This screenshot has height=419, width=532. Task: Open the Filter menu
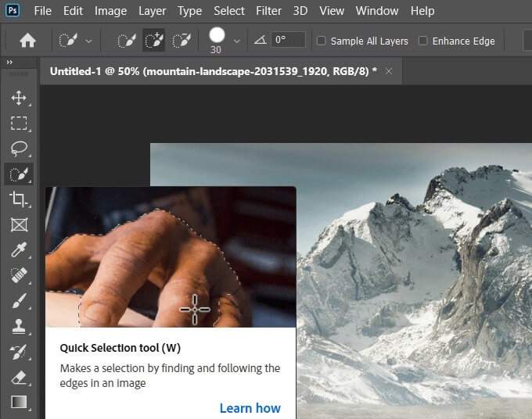pyautogui.click(x=268, y=11)
